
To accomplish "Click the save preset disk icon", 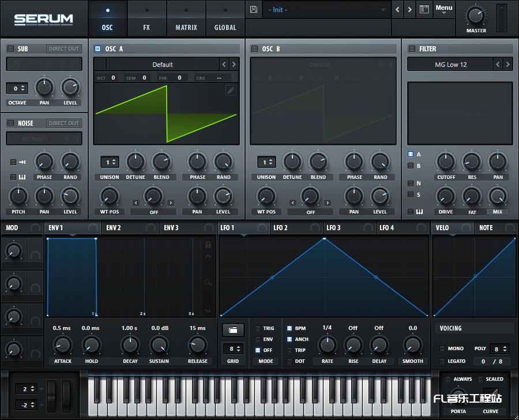I will coord(253,9).
